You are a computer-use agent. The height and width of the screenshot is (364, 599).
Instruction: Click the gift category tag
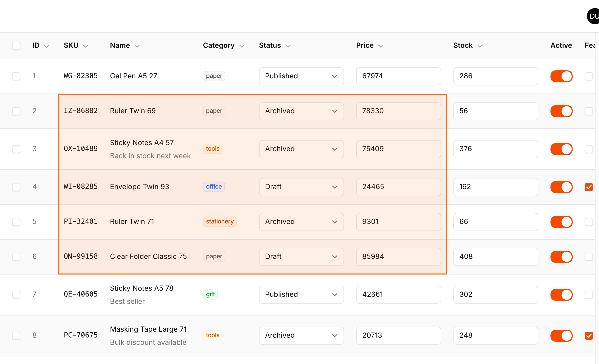coord(210,294)
